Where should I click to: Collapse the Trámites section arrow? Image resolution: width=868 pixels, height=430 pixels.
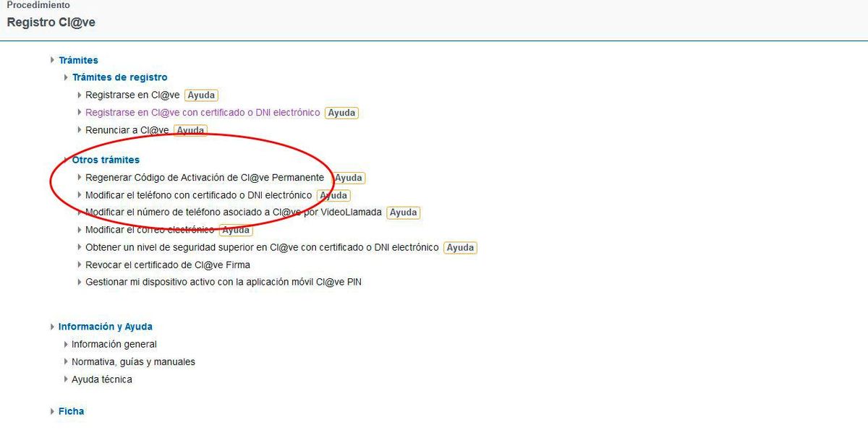53,60
